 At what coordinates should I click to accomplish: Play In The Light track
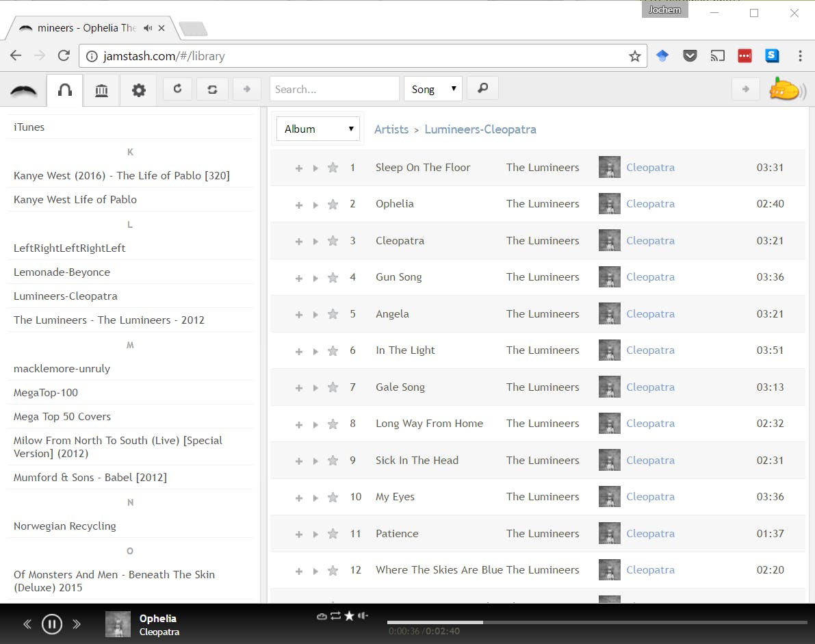315,351
